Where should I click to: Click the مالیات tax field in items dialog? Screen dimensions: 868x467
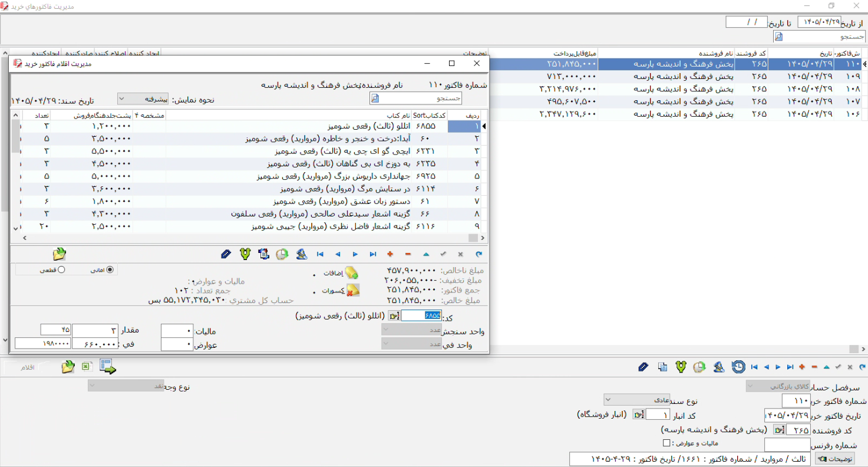coord(176,330)
